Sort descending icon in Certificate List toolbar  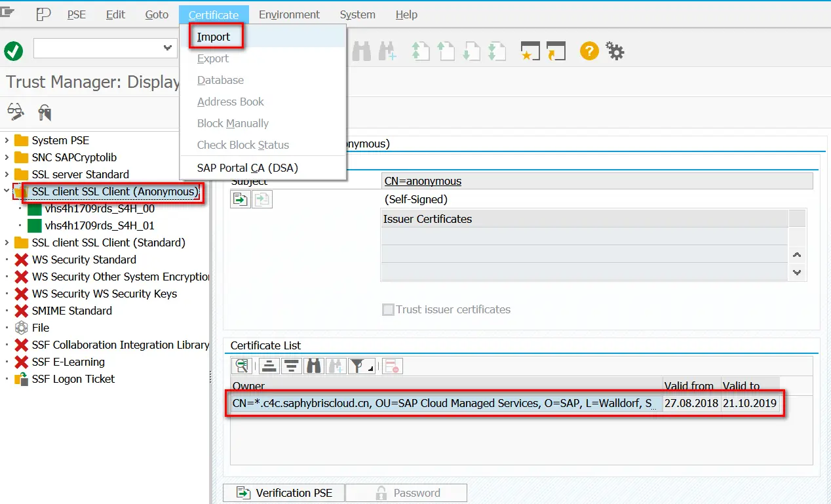pyautogui.click(x=292, y=366)
